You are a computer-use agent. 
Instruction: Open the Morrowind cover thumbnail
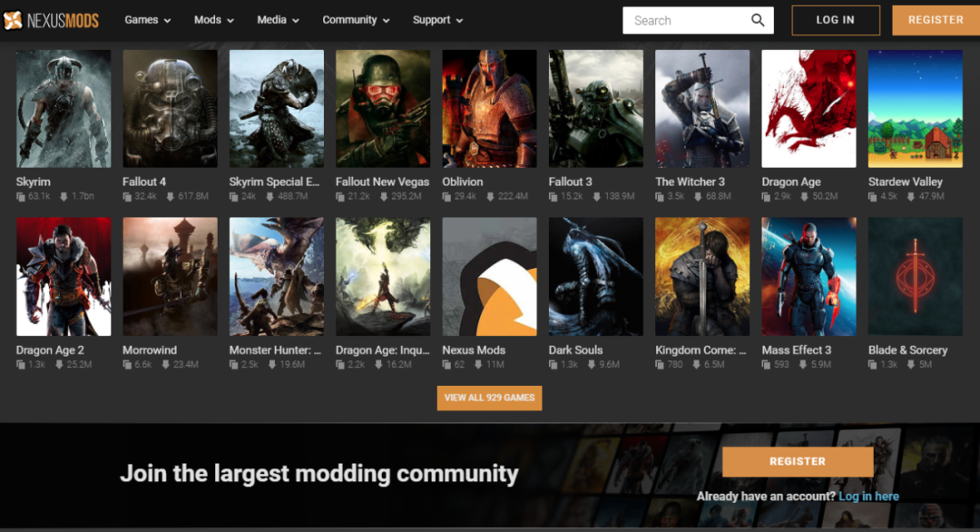170,276
